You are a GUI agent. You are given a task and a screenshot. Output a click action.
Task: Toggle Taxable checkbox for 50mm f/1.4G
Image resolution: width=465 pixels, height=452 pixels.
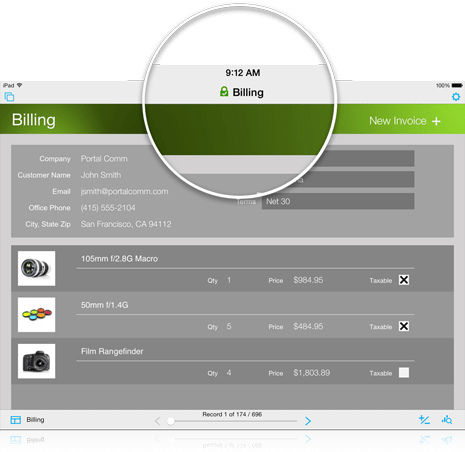click(x=404, y=326)
